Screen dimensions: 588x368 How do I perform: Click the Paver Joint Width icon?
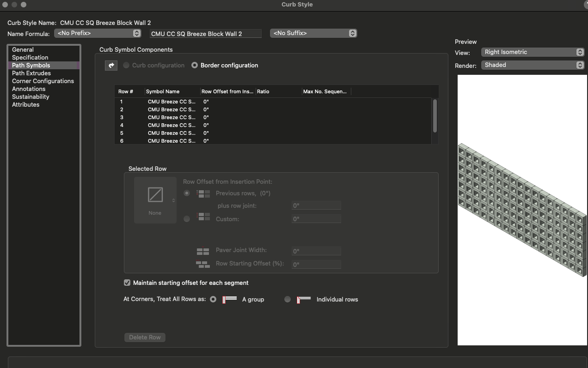pos(203,251)
